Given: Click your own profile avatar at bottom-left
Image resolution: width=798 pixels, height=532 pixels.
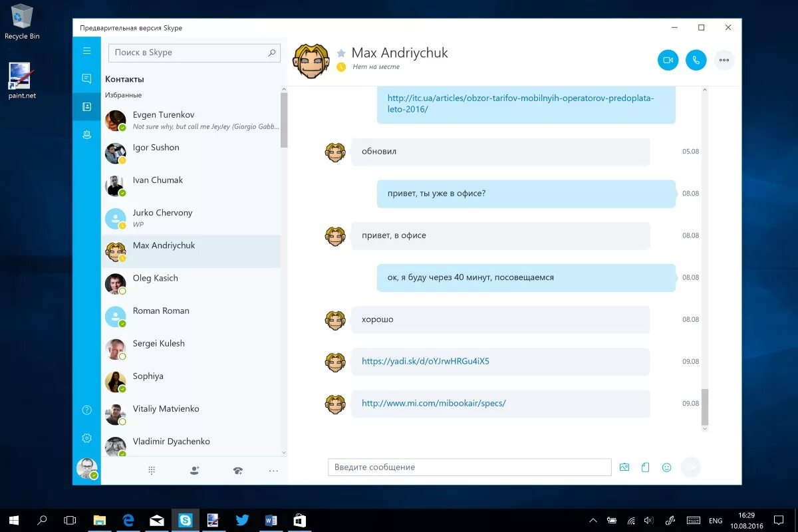Looking at the screenshot, I should pyautogui.click(x=86, y=468).
